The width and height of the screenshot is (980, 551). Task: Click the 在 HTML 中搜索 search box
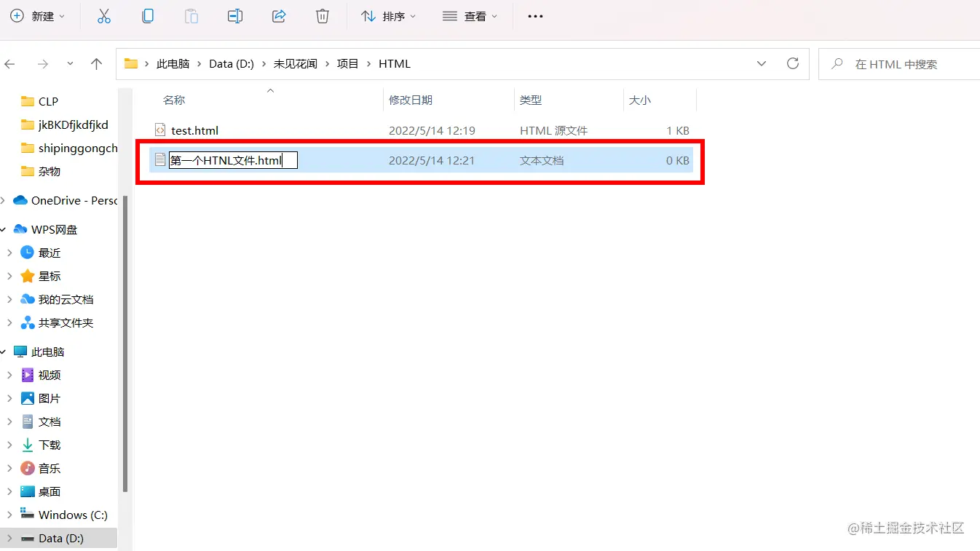click(x=899, y=64)
